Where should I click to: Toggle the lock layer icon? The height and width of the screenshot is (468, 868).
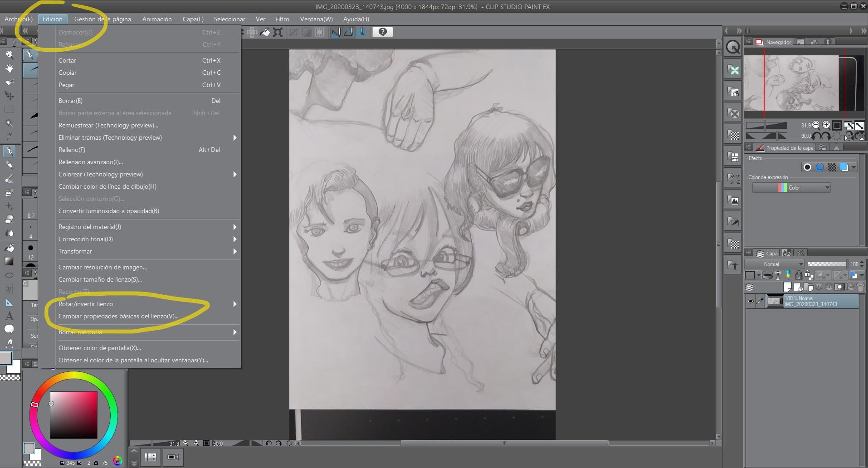pyautogui.click(x=799, y=275)
